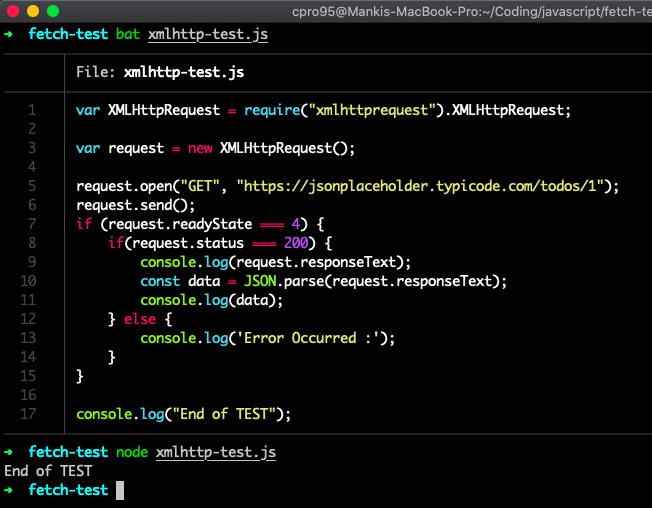
Task: Click 'const' keyword on line 10
Action: [160, 281]
